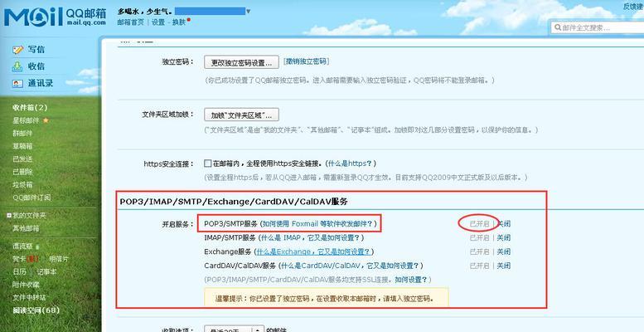Click the 写信 compose pencil icon
This screenshot has width=644, height=332.
pos(17,50)
